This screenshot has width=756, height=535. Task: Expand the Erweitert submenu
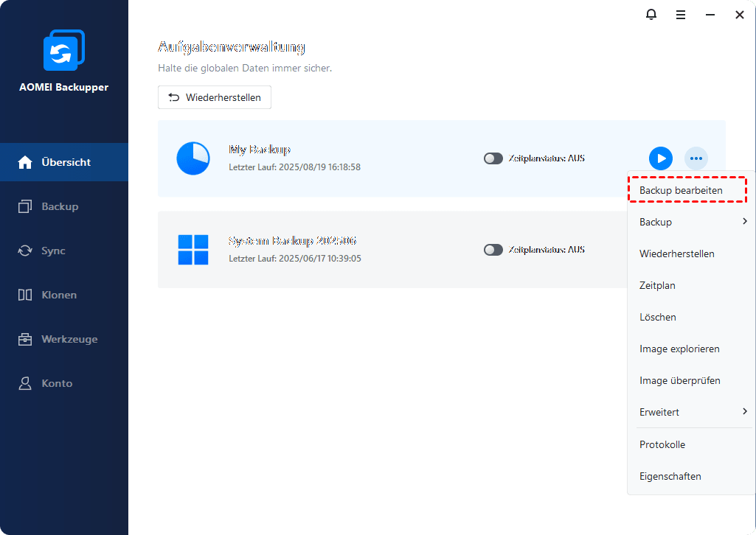744,412
